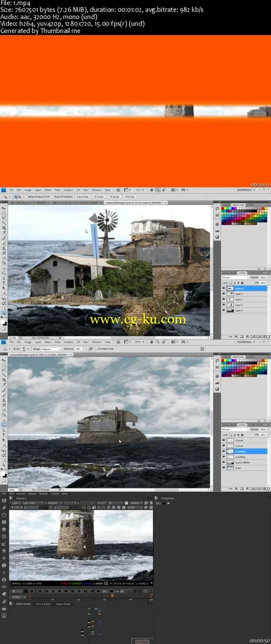The height and width of the screenshot is (644, 271).
Task: Select the Brush tool in the clouds Photoshop frame
Action: click(4, 396)
